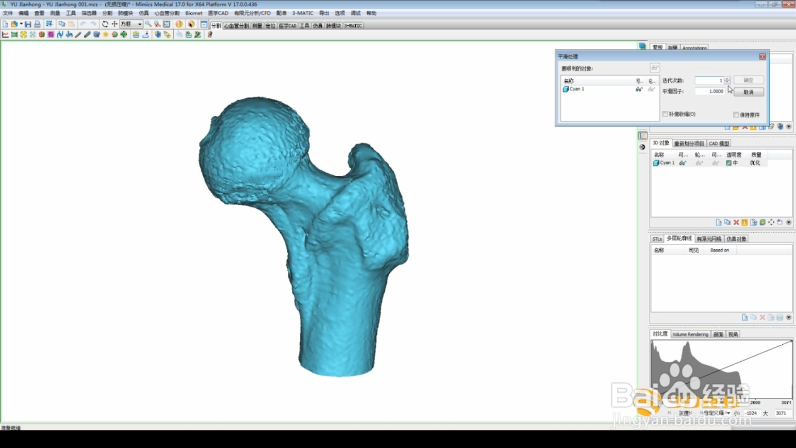Click the round globe icon left of 3D panel
Viewport: 796px width, 448px height.
click(x=642, y=147)
